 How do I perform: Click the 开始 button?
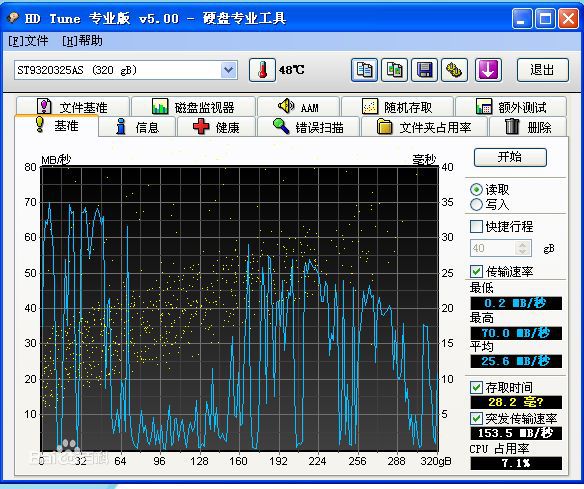510,157
